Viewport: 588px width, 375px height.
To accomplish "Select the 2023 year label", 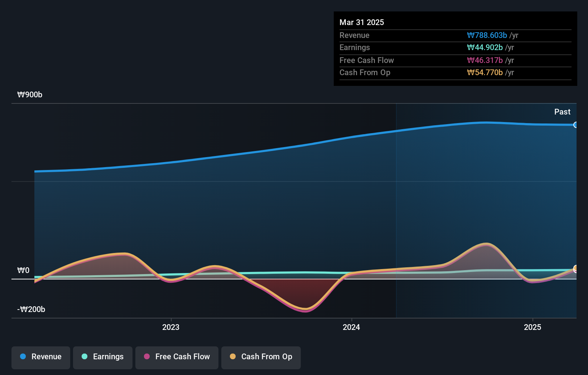I will click(171, 327).
